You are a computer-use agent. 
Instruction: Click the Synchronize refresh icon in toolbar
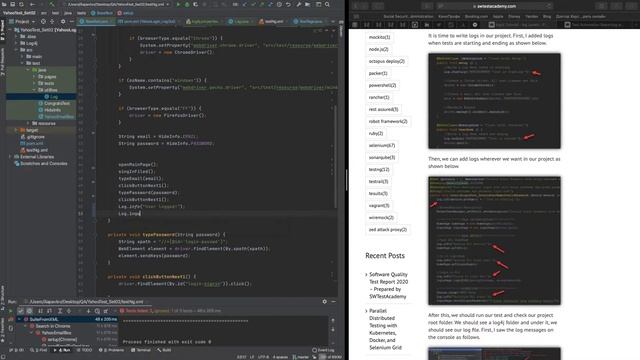(x=21, y=4)
